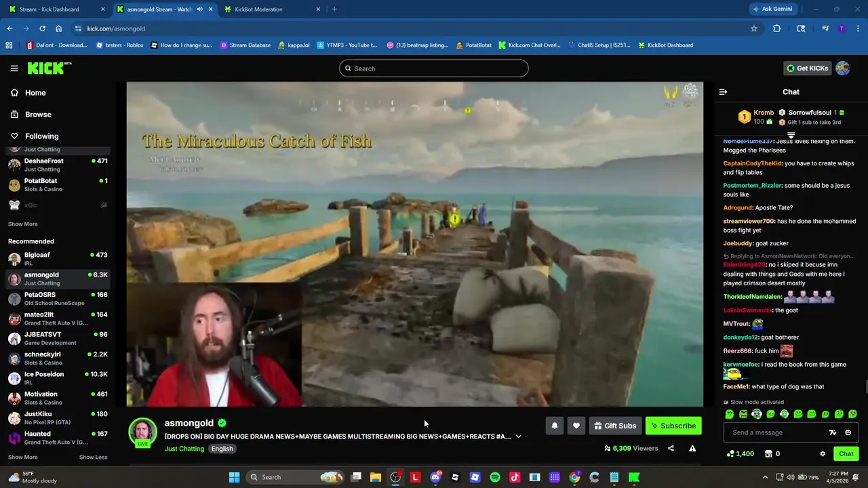The image size is (868, 488).
Task: Click Show More under Recommended list
Action: pos(23,457)
